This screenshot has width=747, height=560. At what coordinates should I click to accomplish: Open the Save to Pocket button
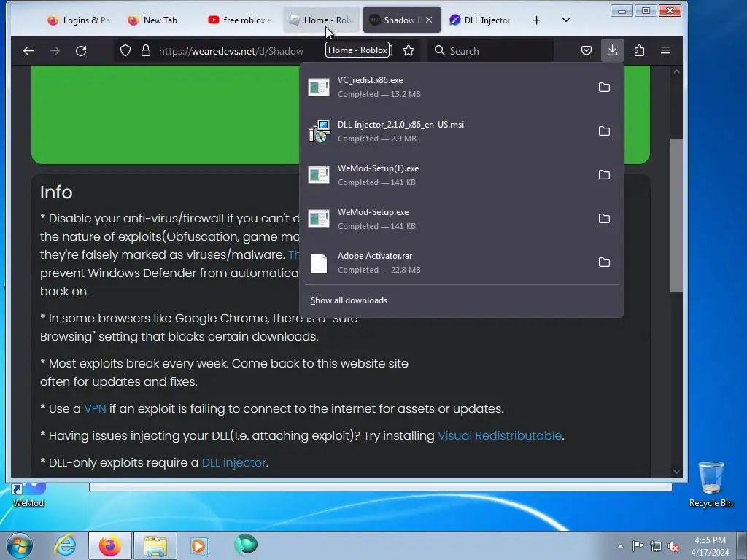(587, 50)
